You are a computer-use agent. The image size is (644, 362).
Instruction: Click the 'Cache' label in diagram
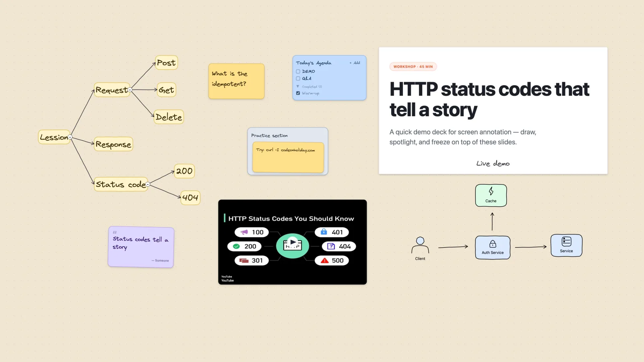tap(491, 201)
